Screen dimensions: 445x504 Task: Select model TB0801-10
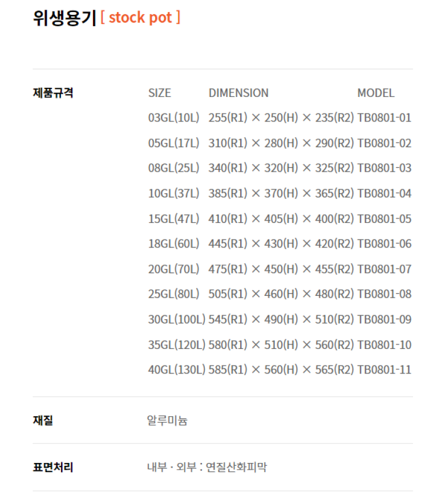click(x=384, y=344)
